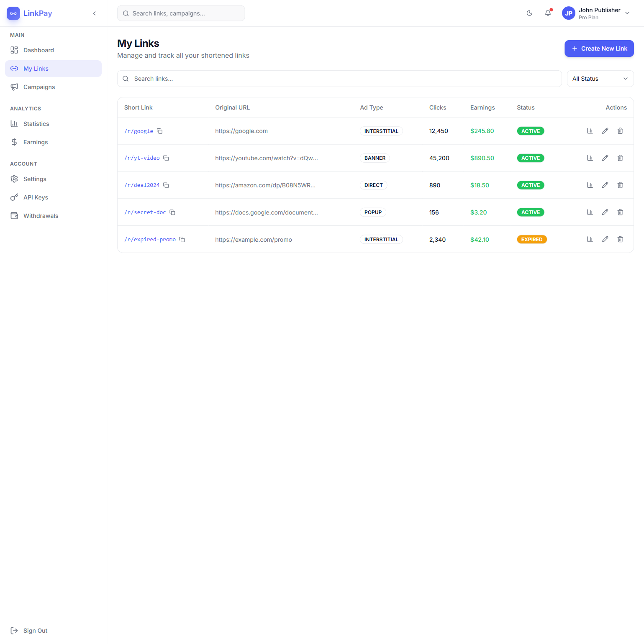View stats for the /r/secret-doc link

590,212
